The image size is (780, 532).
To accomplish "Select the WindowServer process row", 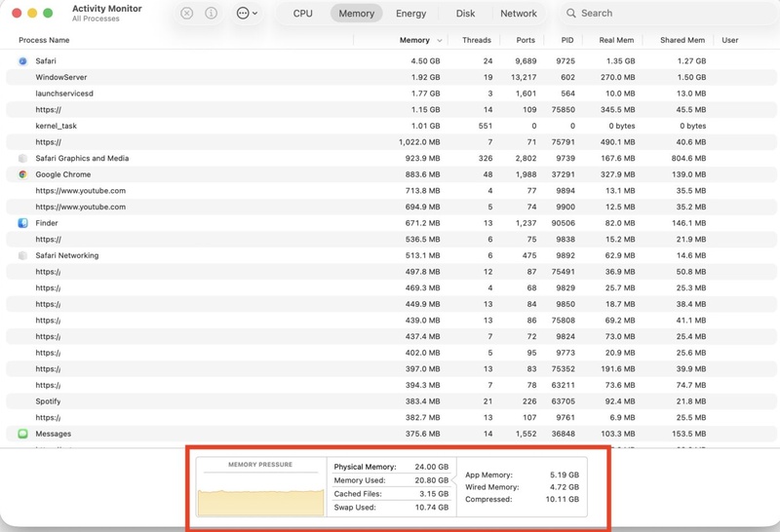I will click(391, 77).
